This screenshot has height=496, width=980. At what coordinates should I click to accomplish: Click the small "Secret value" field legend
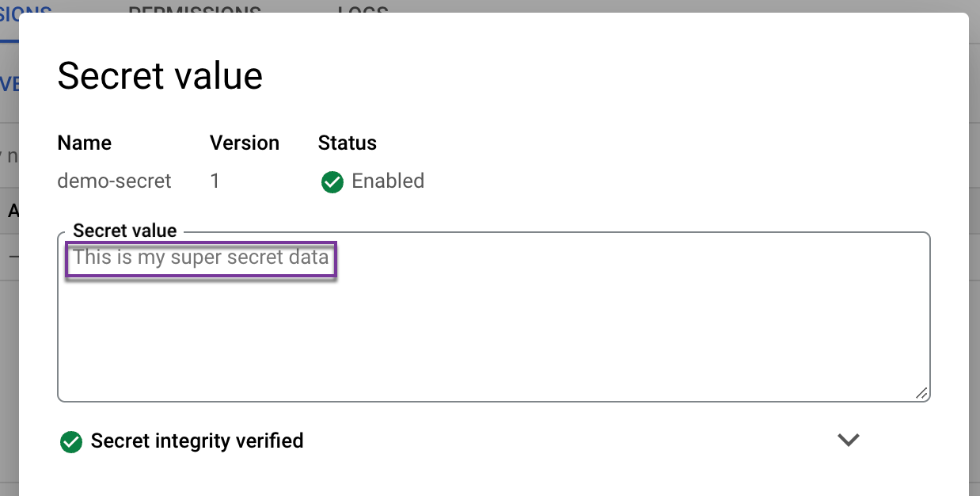125,231
